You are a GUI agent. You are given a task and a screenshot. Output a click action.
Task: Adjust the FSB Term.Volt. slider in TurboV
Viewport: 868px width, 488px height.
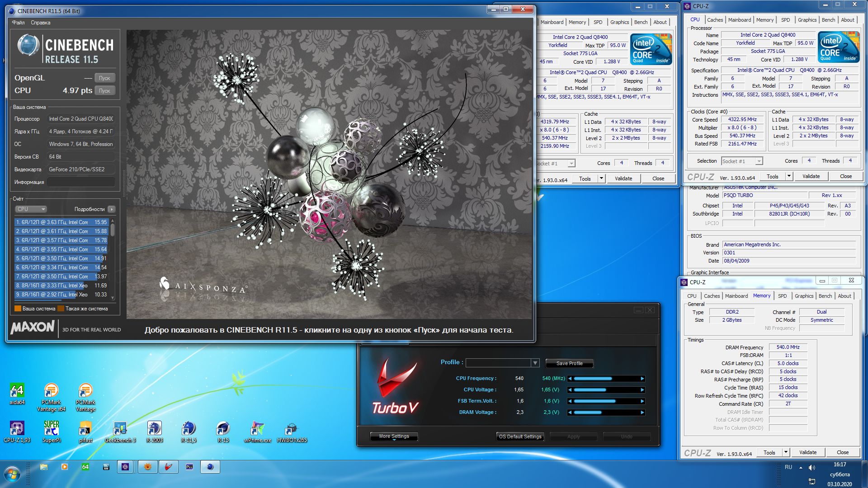point(606,401)
